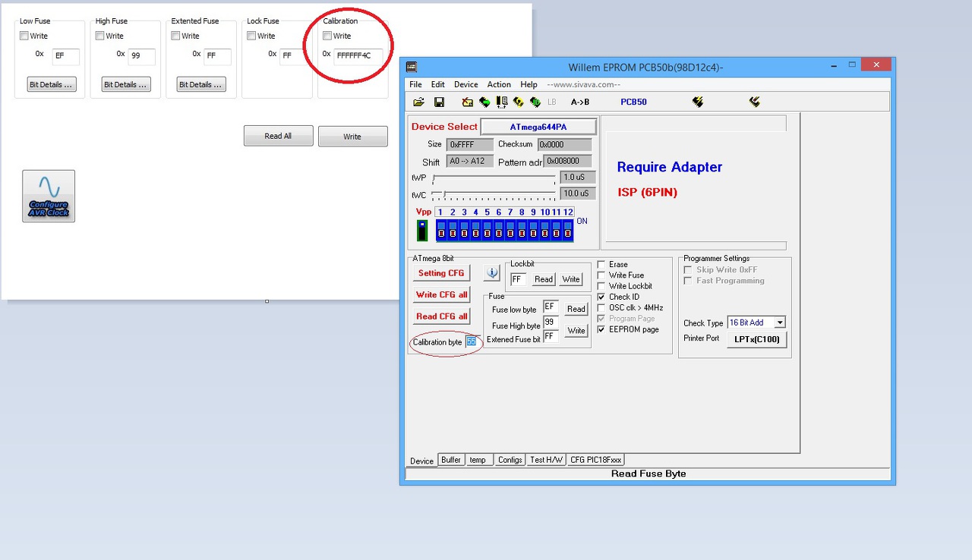Enable the Write Lockbit checkbox
The image size is (972, 560).
tap(601, 286)
